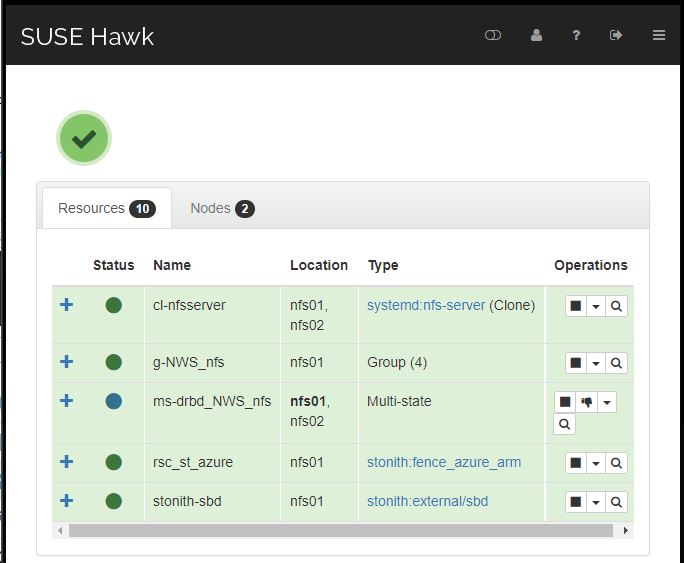Screen dimensions: 684x563
Task: Click the Operations column header
Action: point(591,265)
